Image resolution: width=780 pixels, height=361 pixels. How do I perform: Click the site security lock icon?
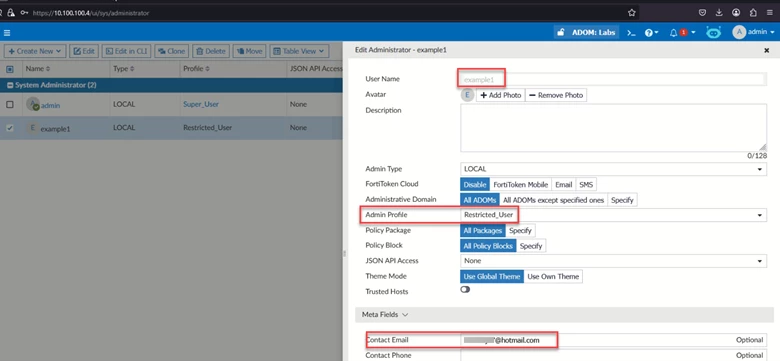click(10, 13)
